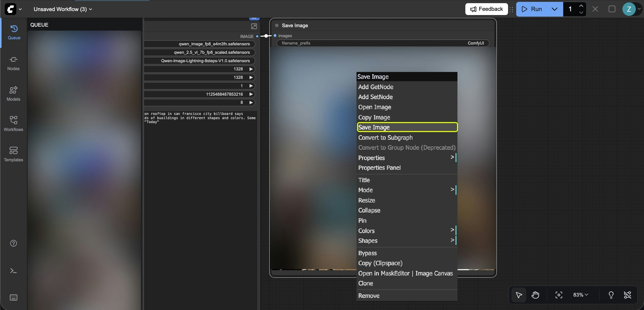Open the Queue panel
Screen dimensions: 644x310
[13, 32]
